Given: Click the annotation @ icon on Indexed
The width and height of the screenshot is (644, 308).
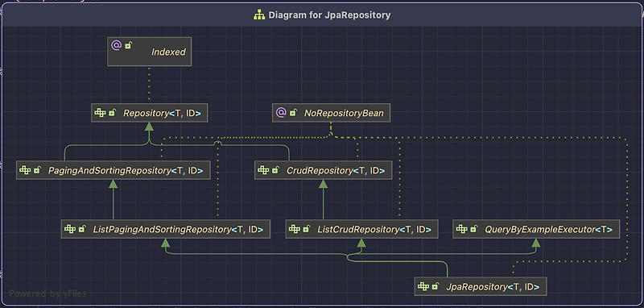Looking at the screenshot, I should tap(116, 45).
